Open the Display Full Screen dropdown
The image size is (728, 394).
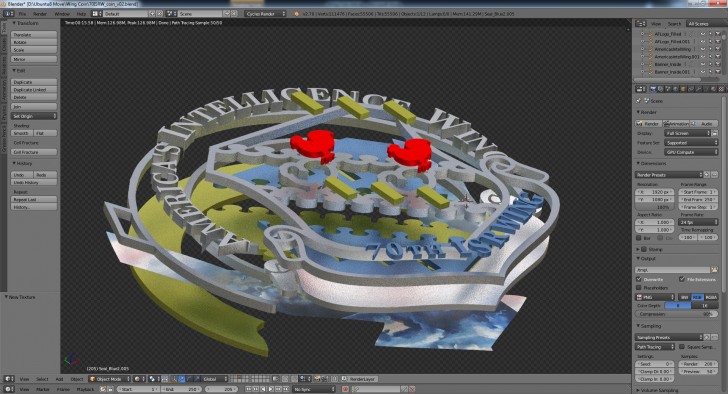pos(689,133)
